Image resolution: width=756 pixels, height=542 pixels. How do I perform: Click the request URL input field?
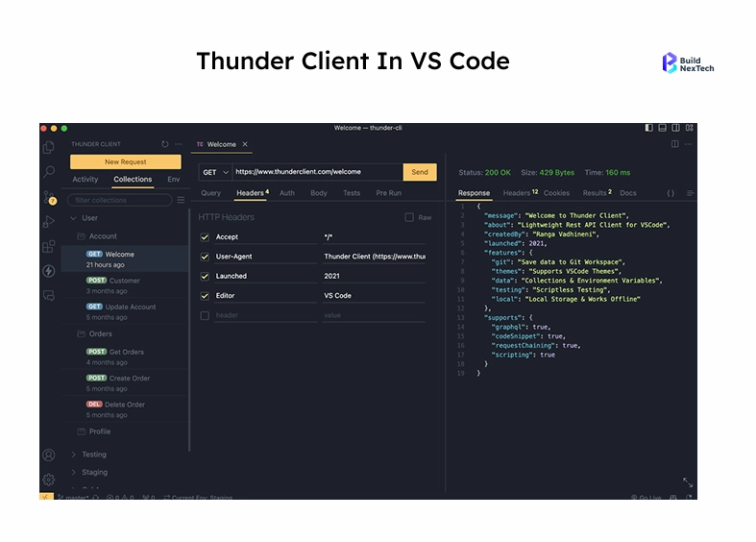tap(317, 172)
